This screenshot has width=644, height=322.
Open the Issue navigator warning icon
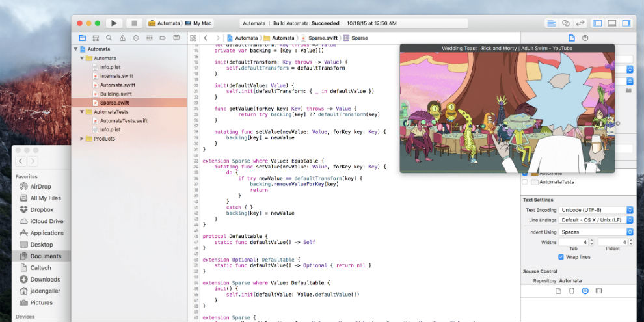pos(122,38)
